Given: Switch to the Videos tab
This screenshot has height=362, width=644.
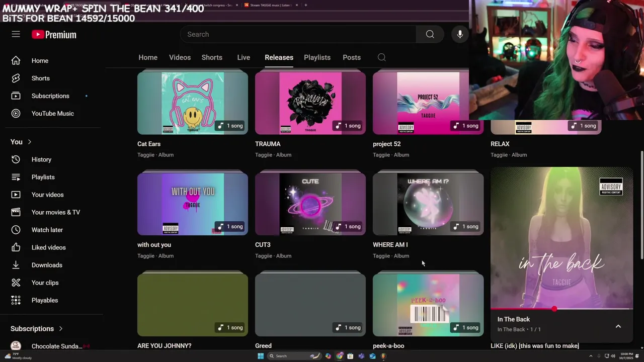Looking at the screenshot, I should tap(180, 57).
